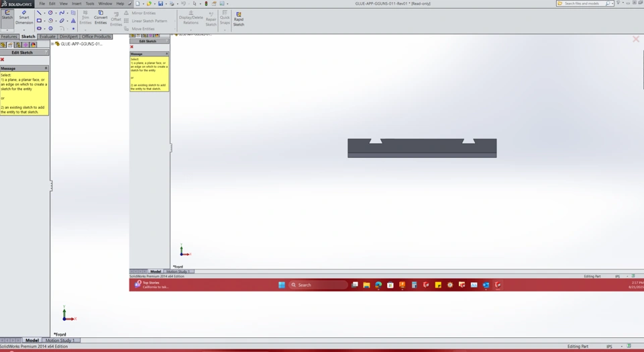Viewport: 644px width, 352px height.
Task: Switch to the DimXpert tab
Action: click(68, 36)
